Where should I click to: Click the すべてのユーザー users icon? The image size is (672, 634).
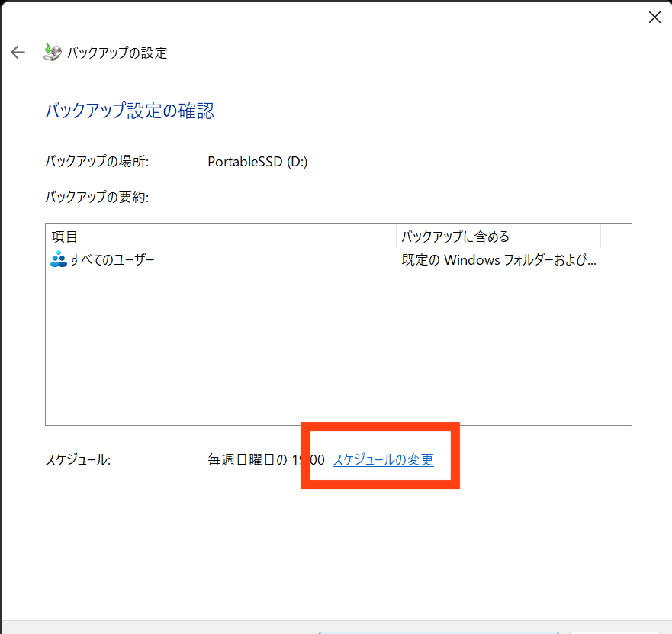[59, 259]
